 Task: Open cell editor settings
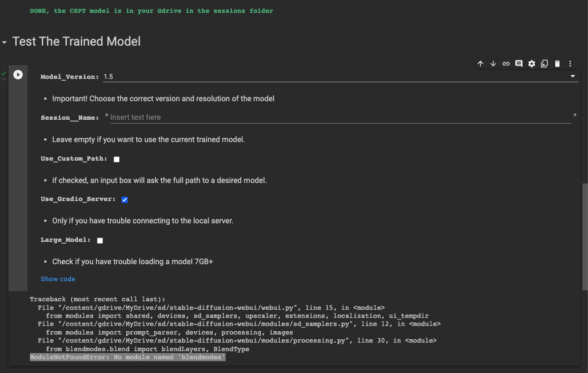coord(531,63)
